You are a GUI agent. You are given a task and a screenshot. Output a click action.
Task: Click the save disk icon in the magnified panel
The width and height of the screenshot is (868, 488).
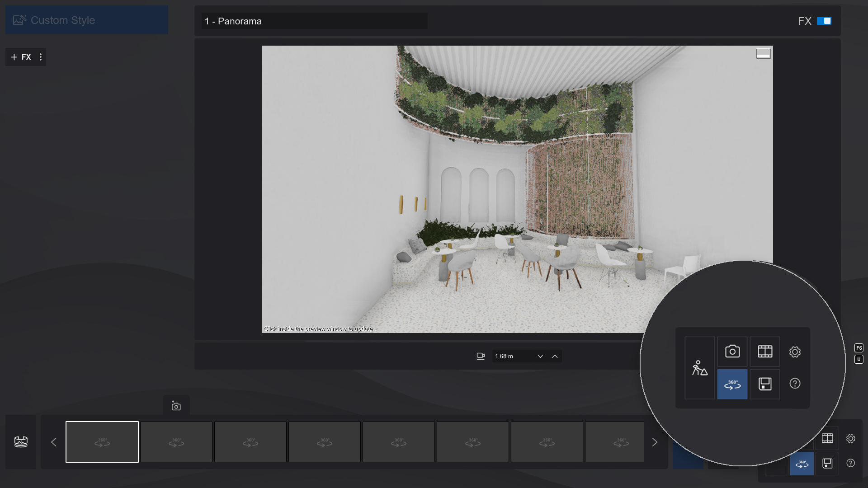tap(764, 384)
